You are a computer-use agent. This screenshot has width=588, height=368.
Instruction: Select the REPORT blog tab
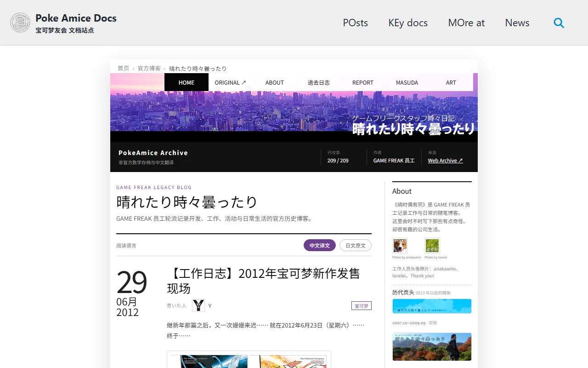coord(363,82)
